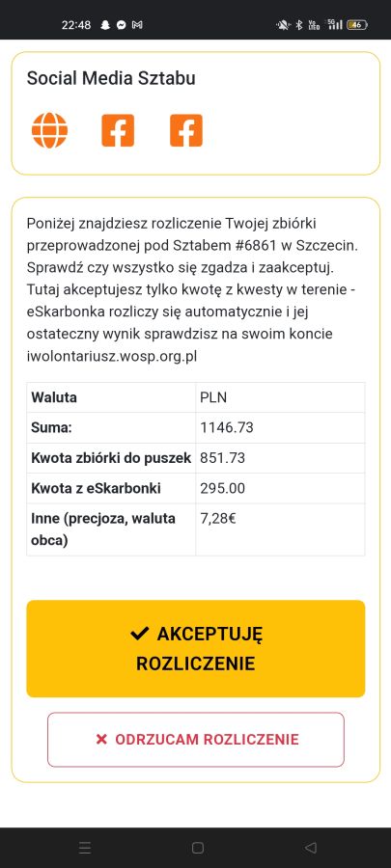The width and height of the screenshot is (391, 868).
Task: Tap the battery indicator showing 46
Action: [x=356, y=25]
